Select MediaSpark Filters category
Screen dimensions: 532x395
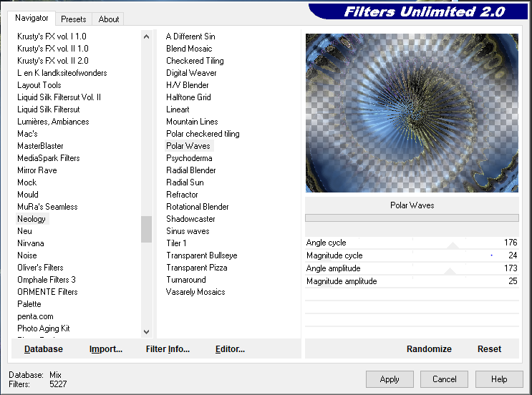49,158
